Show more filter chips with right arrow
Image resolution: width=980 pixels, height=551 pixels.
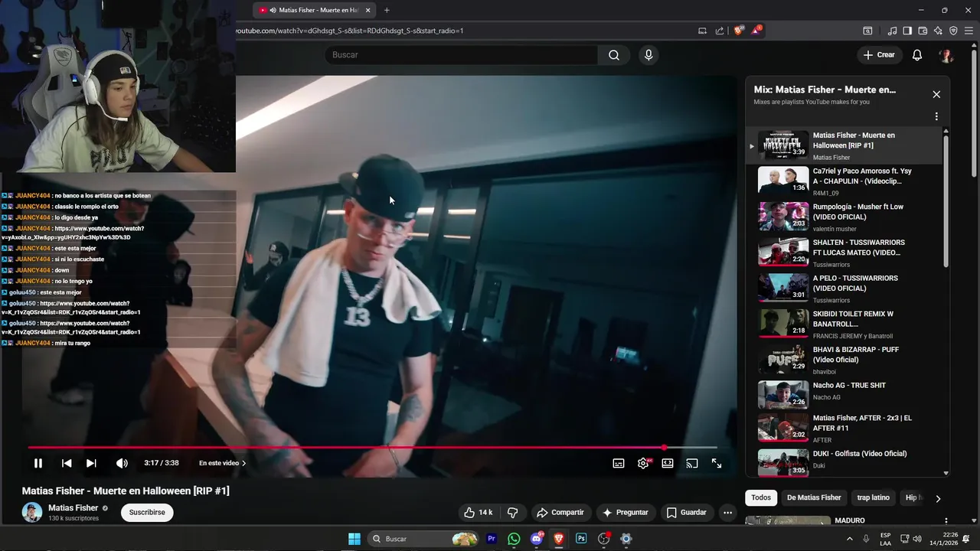pos(938,498)
